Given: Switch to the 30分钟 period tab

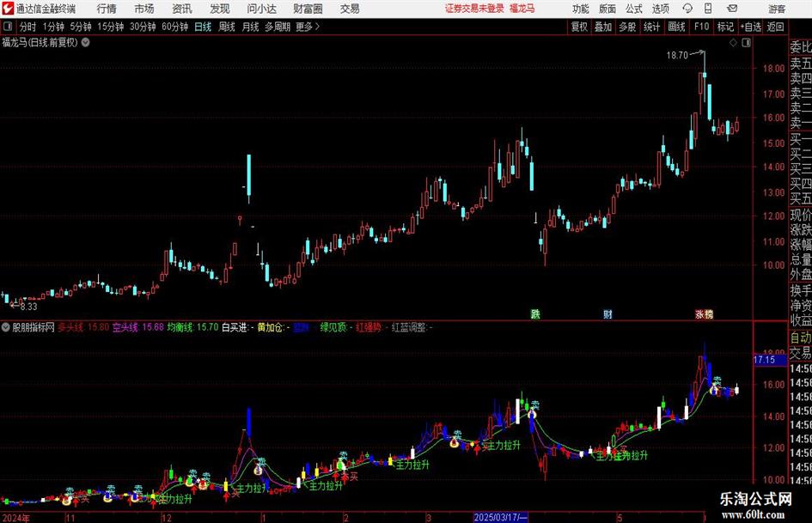Looking at the screenshot, I should pyautogui.click(x=143, y=27).
